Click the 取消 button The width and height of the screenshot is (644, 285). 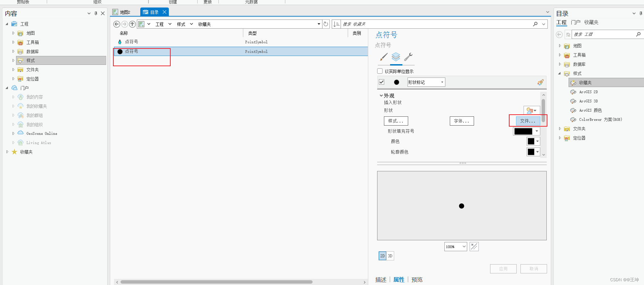click(534, 269)
